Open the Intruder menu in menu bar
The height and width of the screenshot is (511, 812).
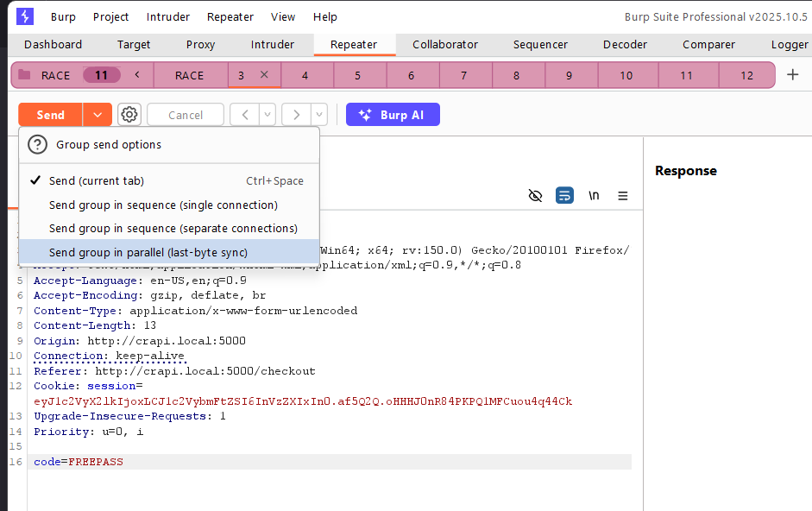click(167, 16)
